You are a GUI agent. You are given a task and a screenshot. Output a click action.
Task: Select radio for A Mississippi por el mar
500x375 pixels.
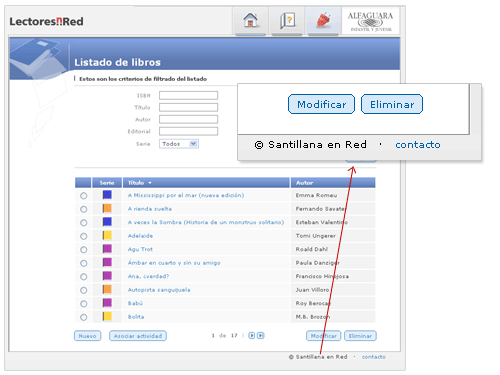[84, 196]
